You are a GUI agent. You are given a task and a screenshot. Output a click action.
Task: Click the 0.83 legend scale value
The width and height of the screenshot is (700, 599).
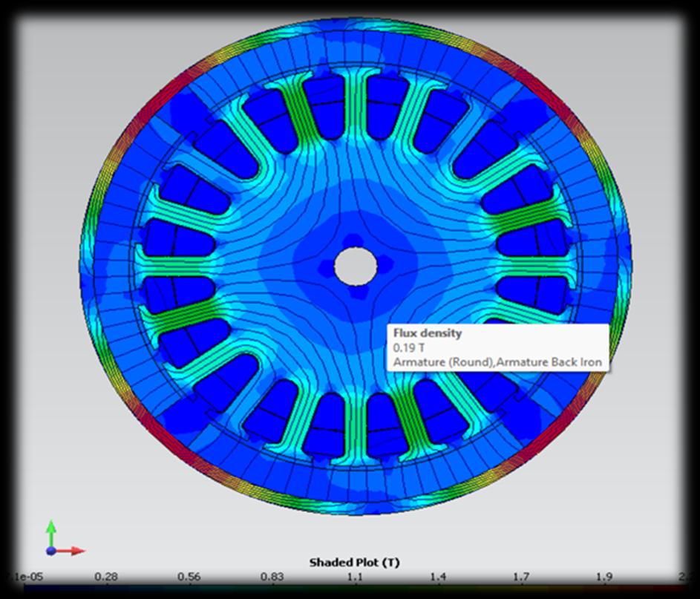coord(272,577)
